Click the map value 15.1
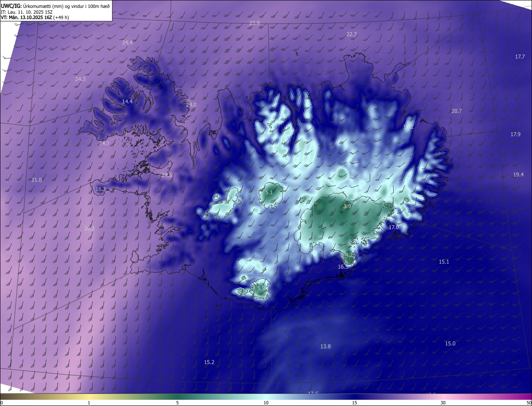Viewport: 532px width, 406px height. click(444, 262)
